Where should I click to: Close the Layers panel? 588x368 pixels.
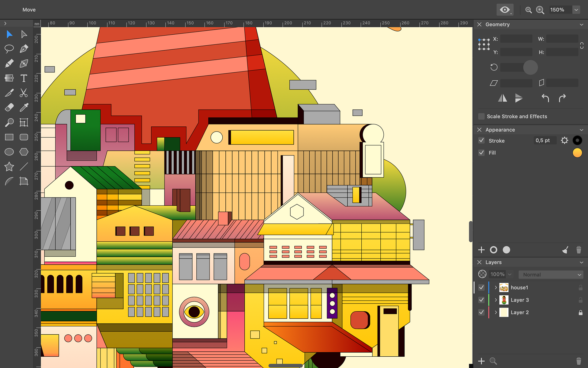pyautogui.click(x=479, y=262)
